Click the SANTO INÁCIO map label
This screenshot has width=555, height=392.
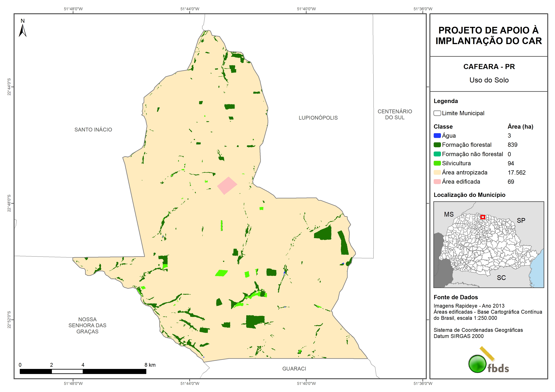93,130
